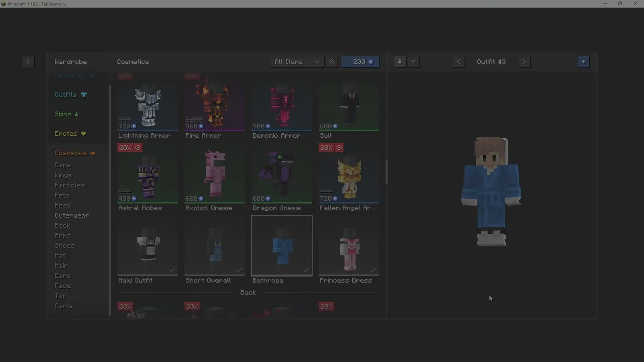The width and height of the screenshot is (644, 362).
Task: Select the Fallen Angel Armor cosmetic
Action: (349, 178)
